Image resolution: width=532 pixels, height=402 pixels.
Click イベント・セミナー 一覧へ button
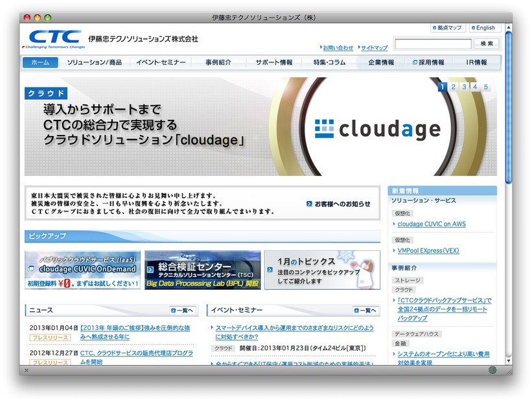point(365,311)
